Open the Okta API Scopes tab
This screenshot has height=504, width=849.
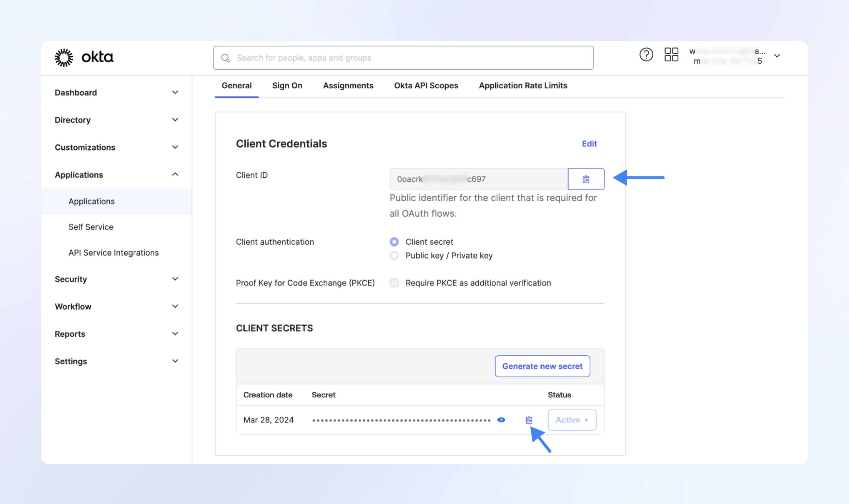426,86
